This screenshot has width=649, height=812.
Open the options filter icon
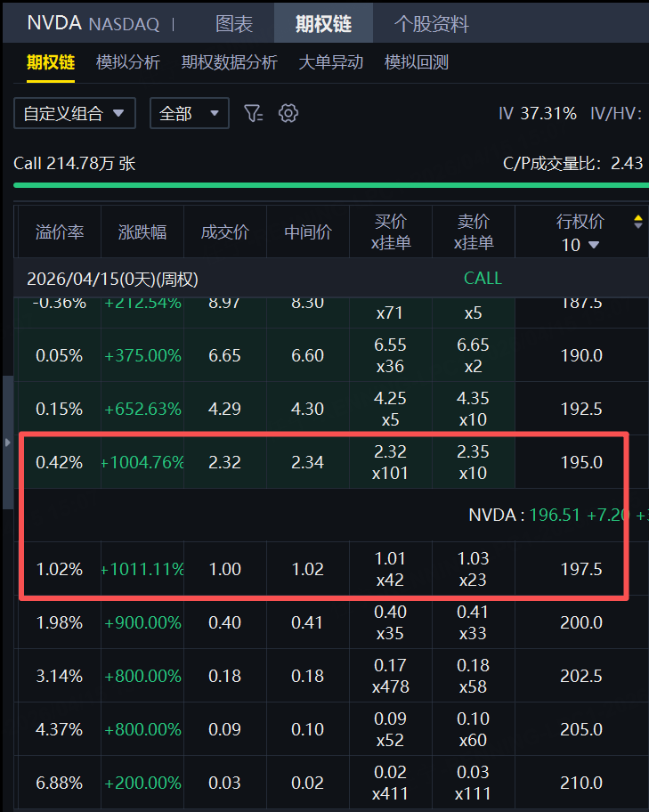click(254, 113)
